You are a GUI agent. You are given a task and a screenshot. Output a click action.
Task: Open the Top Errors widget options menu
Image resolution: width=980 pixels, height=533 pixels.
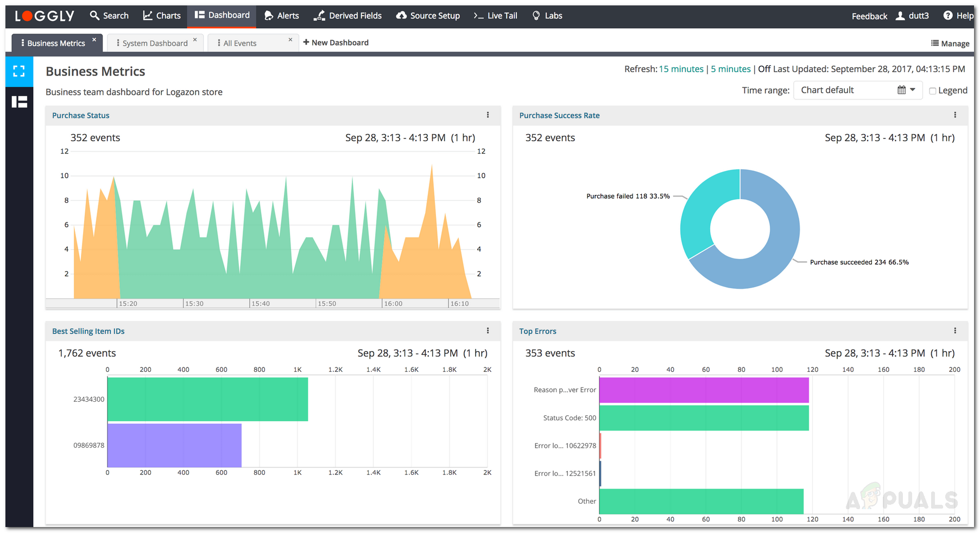tap(954, 331)
